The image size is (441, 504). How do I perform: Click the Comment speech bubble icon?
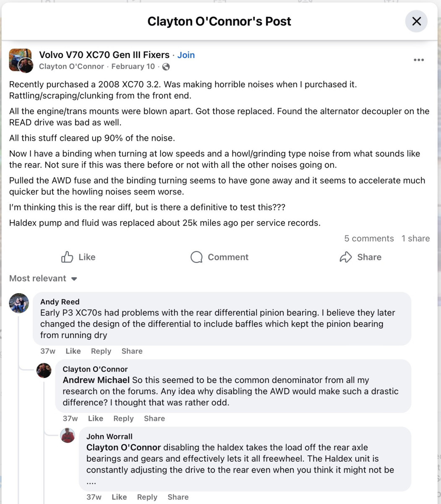[196, 257]
